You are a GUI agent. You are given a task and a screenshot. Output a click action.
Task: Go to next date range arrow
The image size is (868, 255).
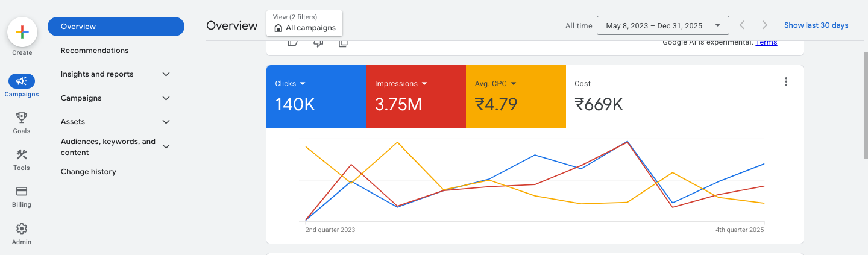click(764, 25)
